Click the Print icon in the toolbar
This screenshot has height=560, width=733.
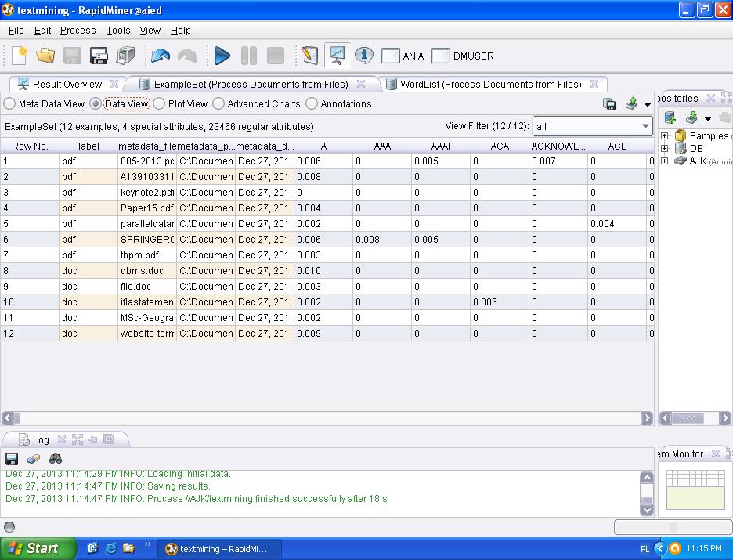125,56
